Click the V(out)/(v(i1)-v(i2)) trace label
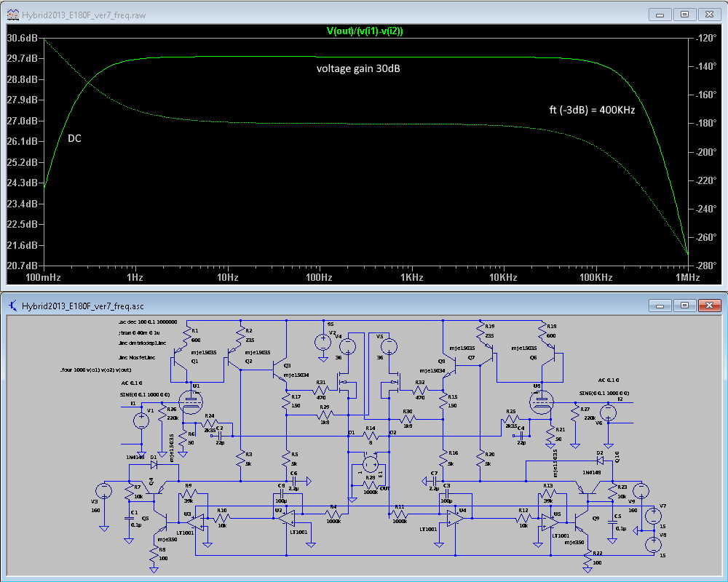 pos(365,31)
